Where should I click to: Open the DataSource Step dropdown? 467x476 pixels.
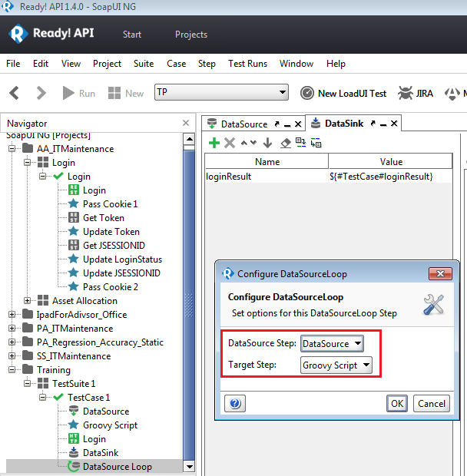(332, 344)
